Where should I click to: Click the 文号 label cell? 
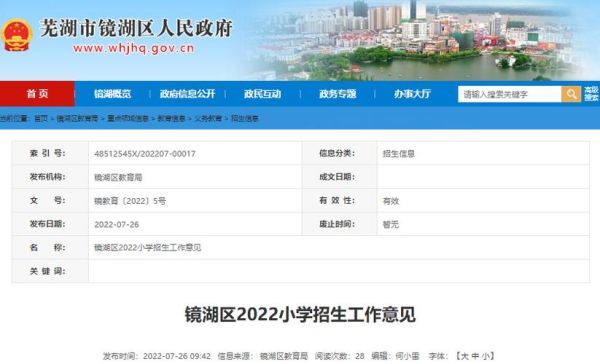point(51,201)
